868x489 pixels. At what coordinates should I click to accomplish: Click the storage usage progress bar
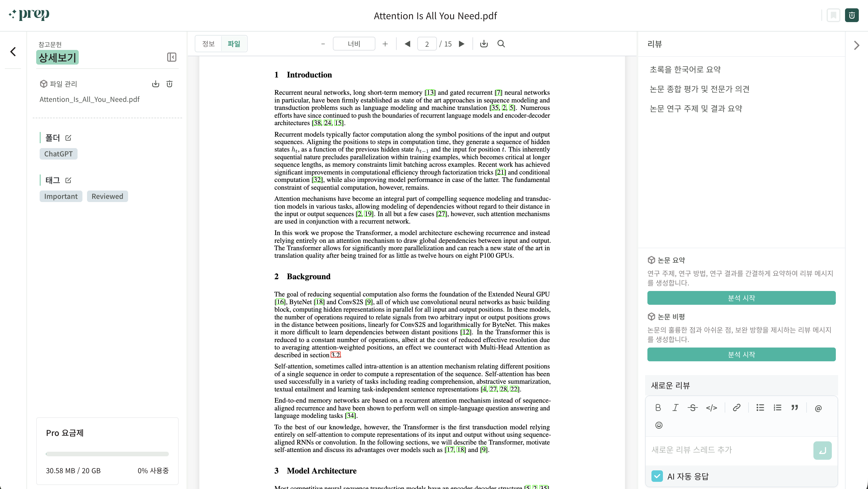coord(107,454)
